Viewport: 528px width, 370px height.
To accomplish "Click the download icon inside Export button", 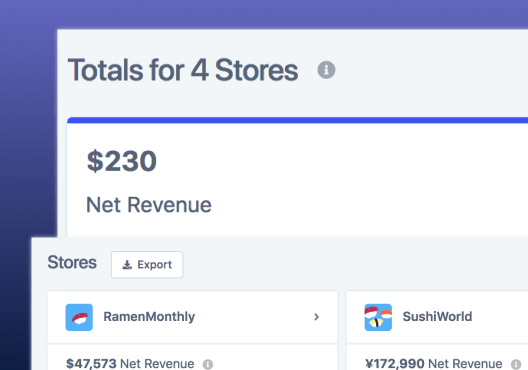I will pos(127,265).
